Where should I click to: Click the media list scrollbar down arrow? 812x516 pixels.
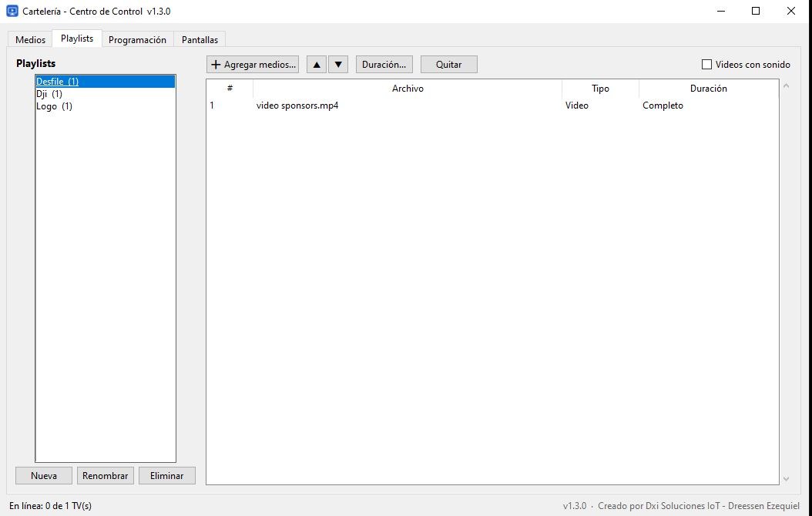tap(786, 479)
